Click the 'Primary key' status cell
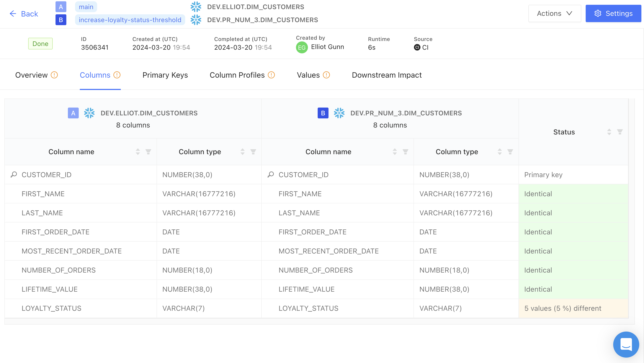The width and height of the screenshot is (644, 363). pyautogui.click(x=573, y=175)
